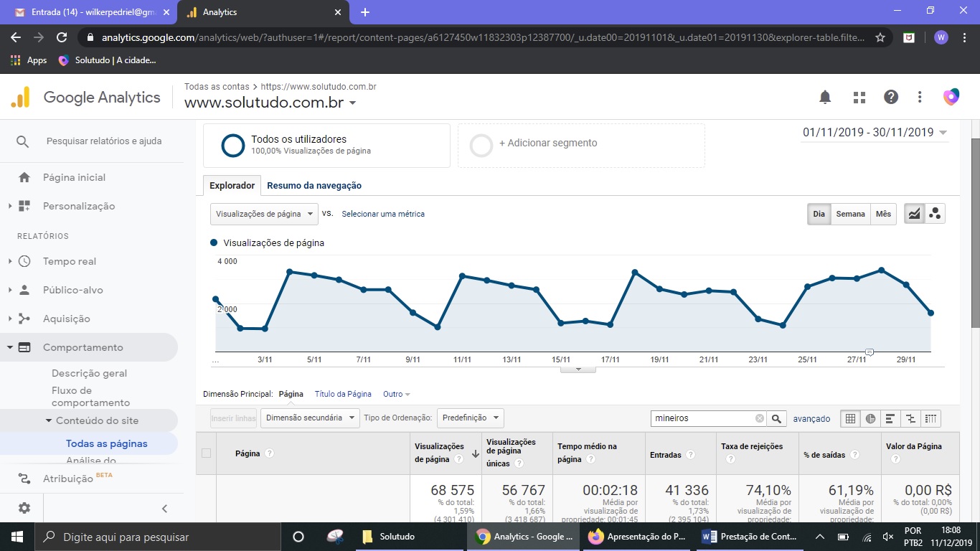The height and width of the screenshot is (551, 980).
Task: Open Apresentação in the Windows taskbar
Action: [x=636, y=537]
